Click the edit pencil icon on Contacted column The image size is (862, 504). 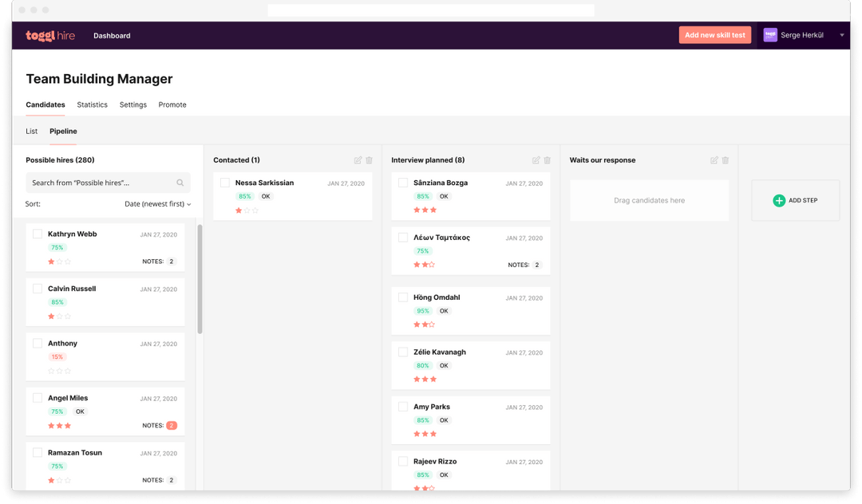tap(358, 160)
